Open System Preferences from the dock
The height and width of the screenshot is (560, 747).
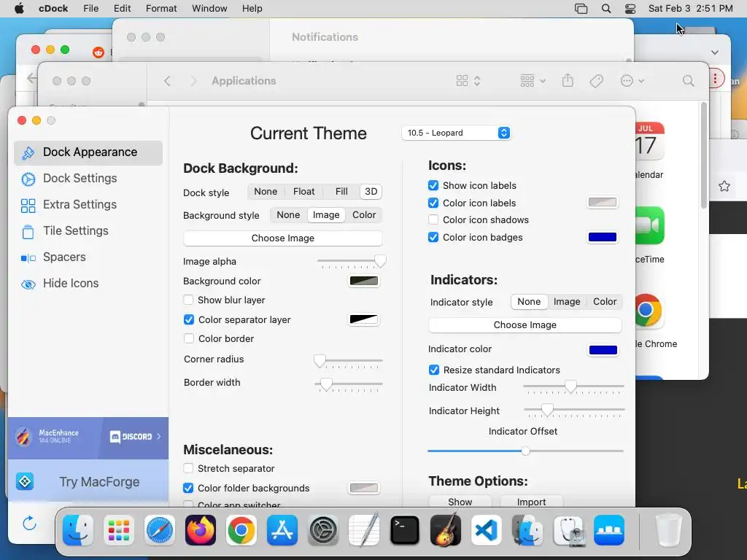pyautogui.click(x=323, y=530)
